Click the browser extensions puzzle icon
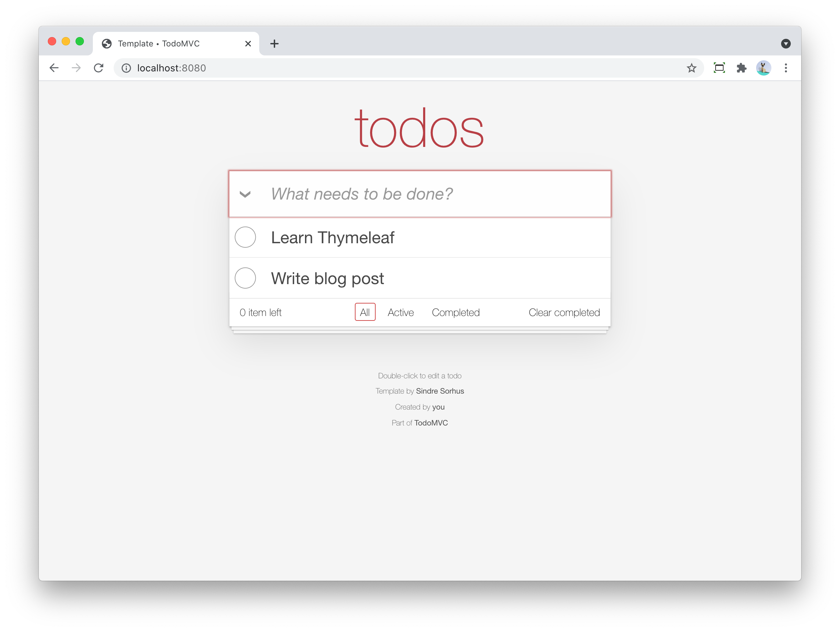Image resolution: width=840 pixels, height=632 pixels. 742,68
